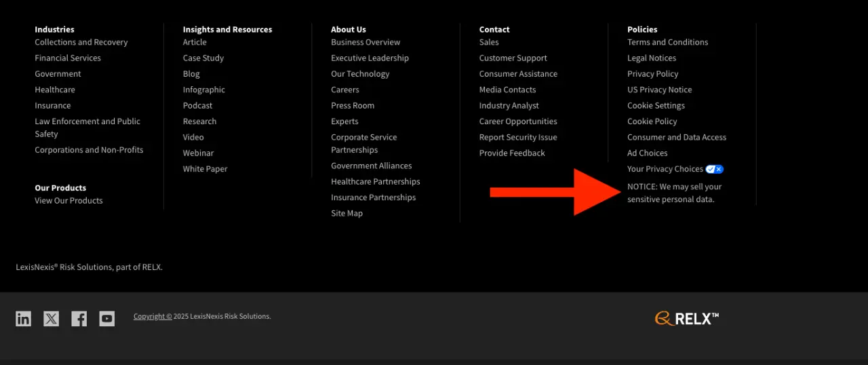
Task: Go to Case Study
Action: coord(203,58)
